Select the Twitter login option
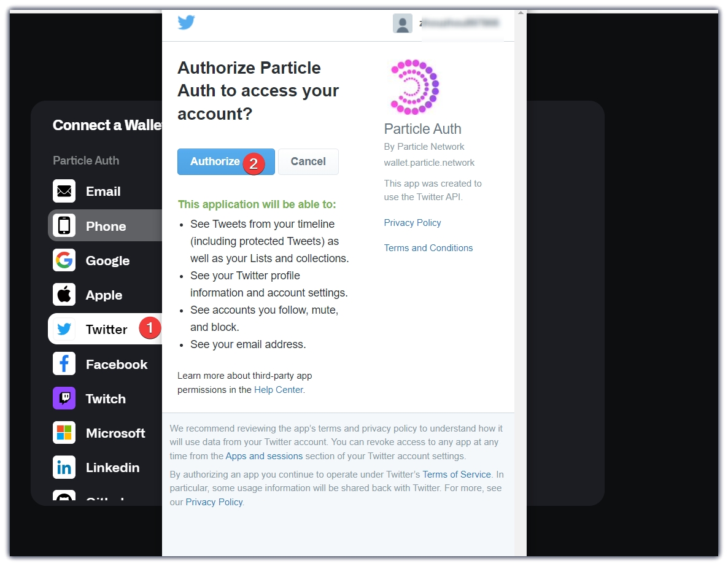The image size is (728, 566). coord(106,330)
